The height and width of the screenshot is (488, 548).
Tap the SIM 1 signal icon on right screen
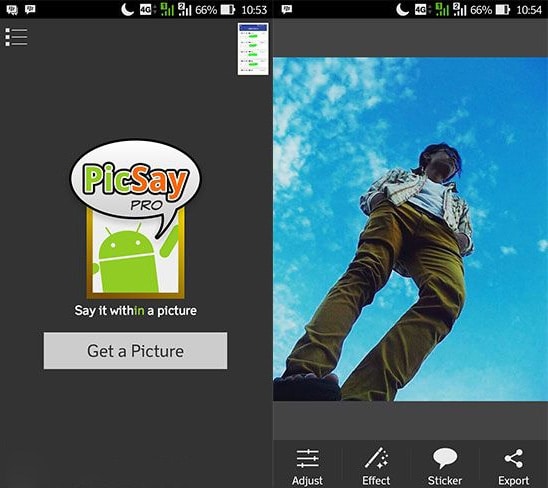coord(442,9)
